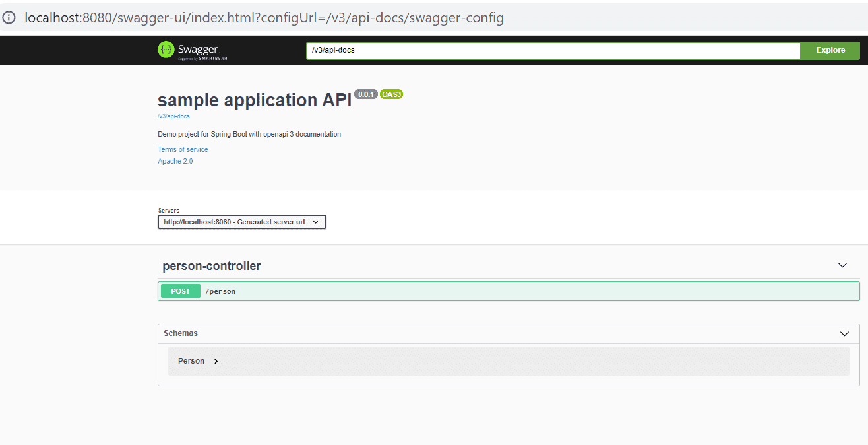Click the /v3/api-docs input field

pyautogui.click(x=553, y=50)
